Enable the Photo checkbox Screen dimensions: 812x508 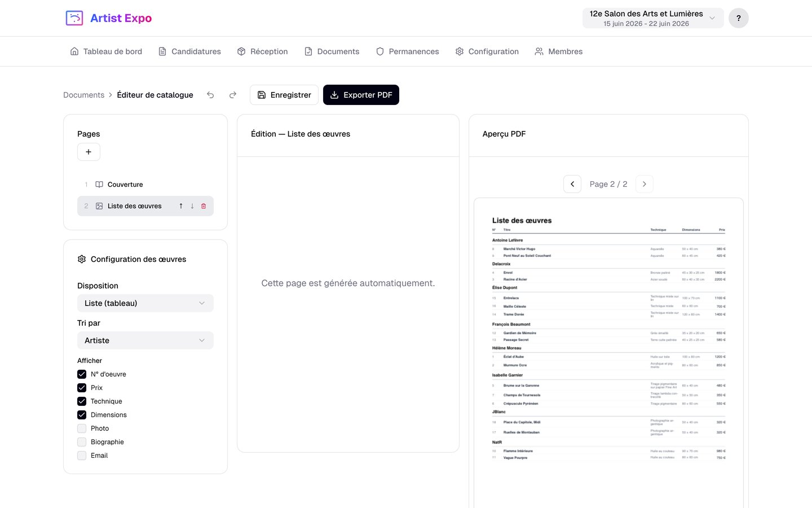tap(82, 428)
